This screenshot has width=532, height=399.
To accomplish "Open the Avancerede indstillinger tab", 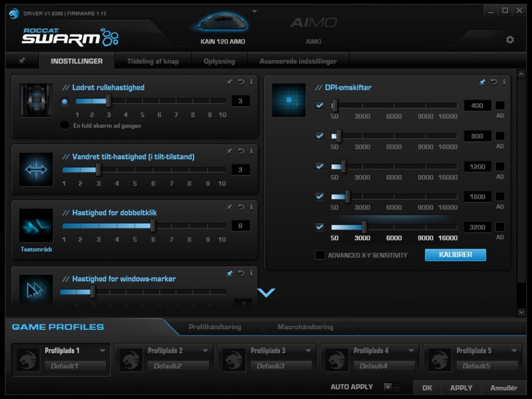I will coord(298,61).
